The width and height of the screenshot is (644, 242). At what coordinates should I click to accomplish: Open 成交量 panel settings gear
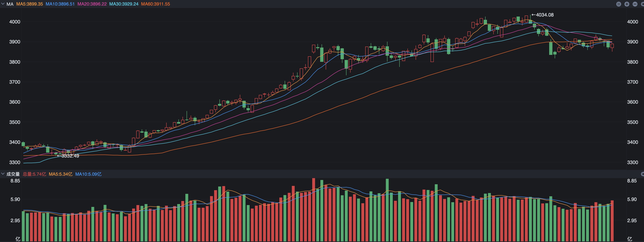pos(643,174)
